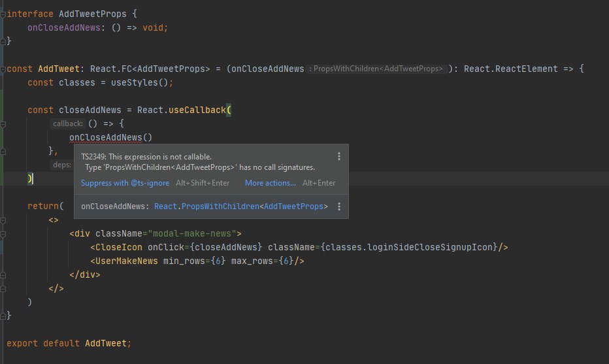Click classes.loginSideCloseSignupIcon in the CloseIcon props
609x364 pixels.
coord(431,247)
